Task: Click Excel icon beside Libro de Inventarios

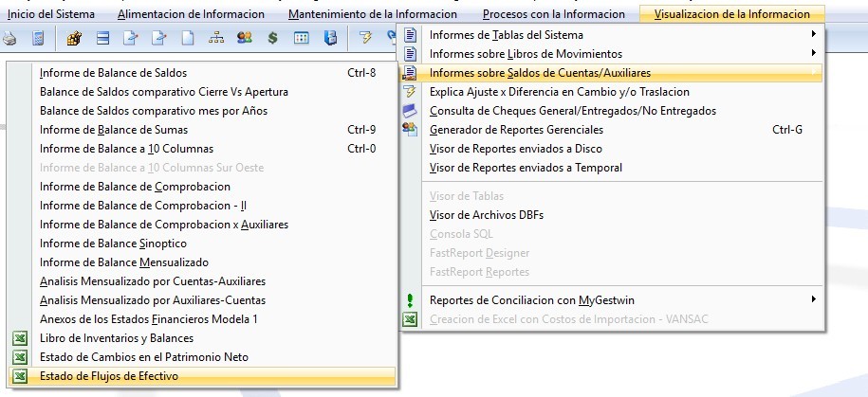Action: coord(18,338)
